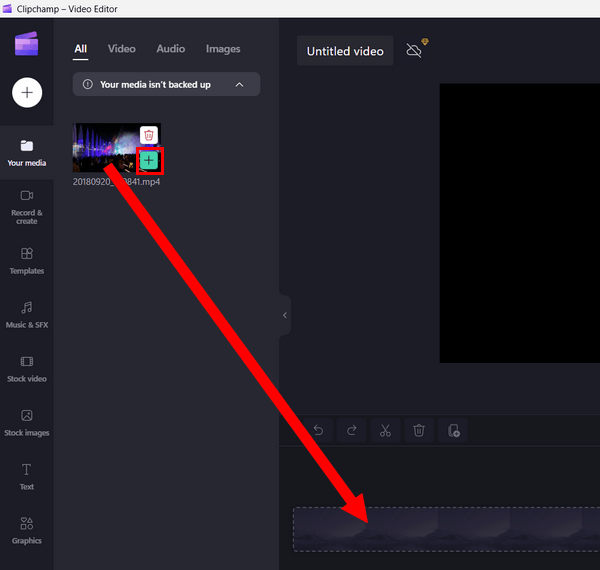Edit the Untitled video title field
The image size is (600, 570).
click(x=345, y=51)
